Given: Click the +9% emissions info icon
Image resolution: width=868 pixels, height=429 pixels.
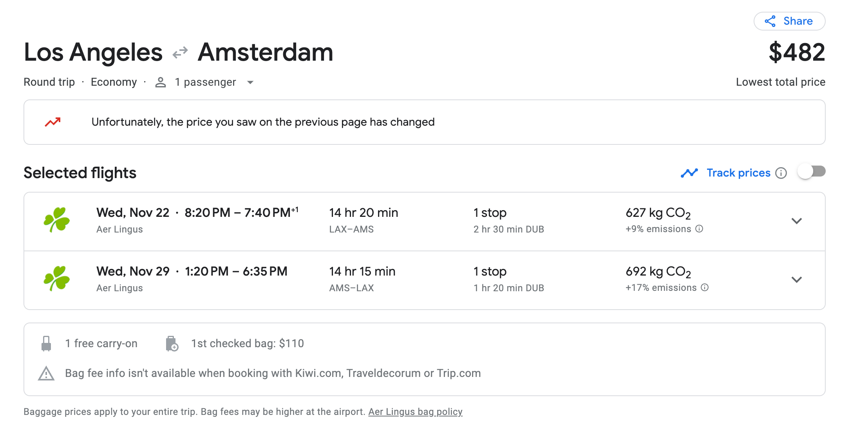Looking at the screenshot, I should coord(700,229).
